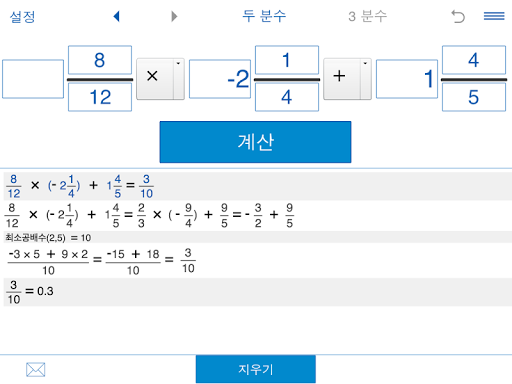
Task: Switch to the 3 분수 tab
Action: click(368, 16)
